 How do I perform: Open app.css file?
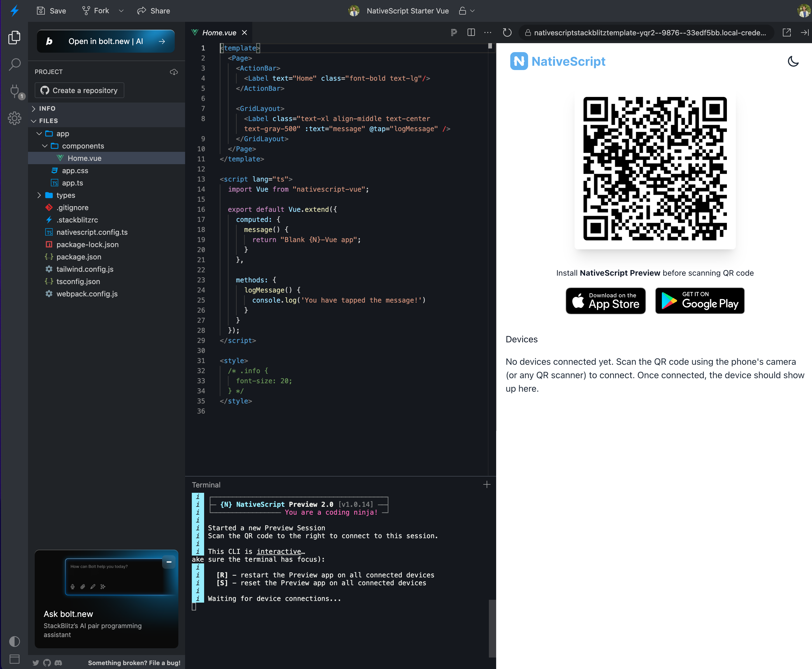[106, 170]
